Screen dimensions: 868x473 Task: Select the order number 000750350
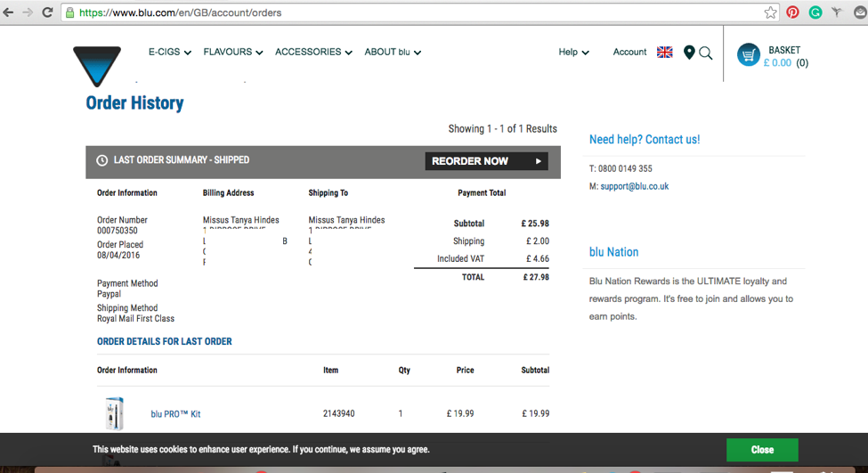[x=118, y=231]
